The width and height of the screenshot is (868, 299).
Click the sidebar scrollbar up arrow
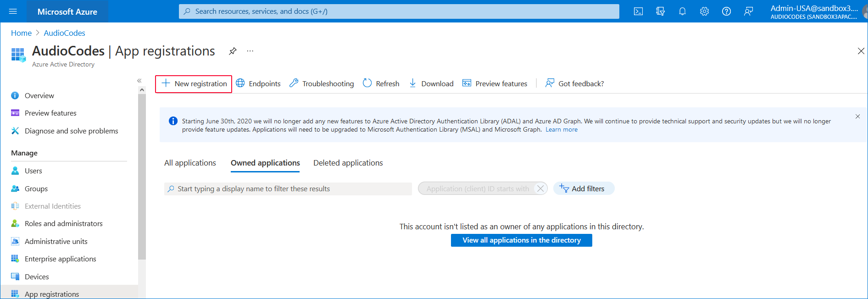click(x=142, y=90)
